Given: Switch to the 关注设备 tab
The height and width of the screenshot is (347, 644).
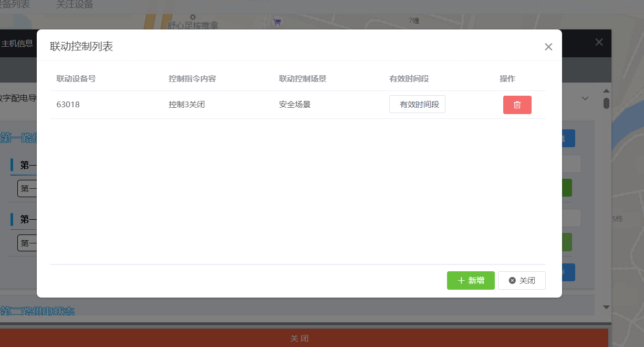Looking at the screenshot, I should [x=75, y=5].
